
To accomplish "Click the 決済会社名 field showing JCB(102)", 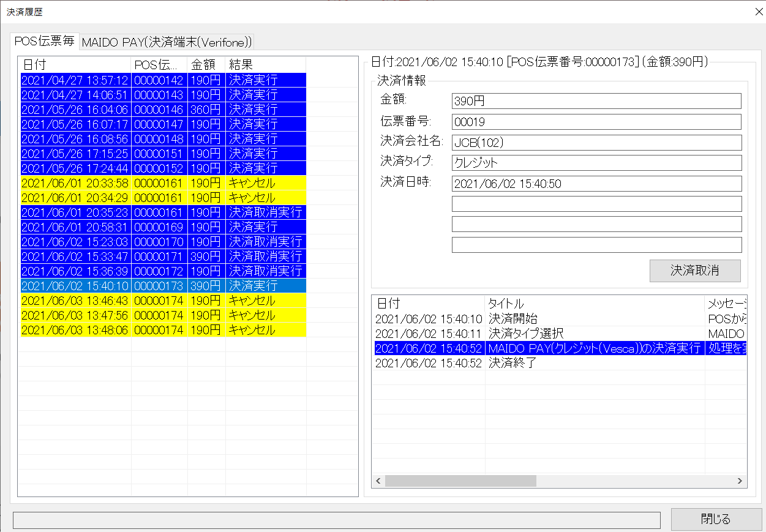I will (596, 143).
